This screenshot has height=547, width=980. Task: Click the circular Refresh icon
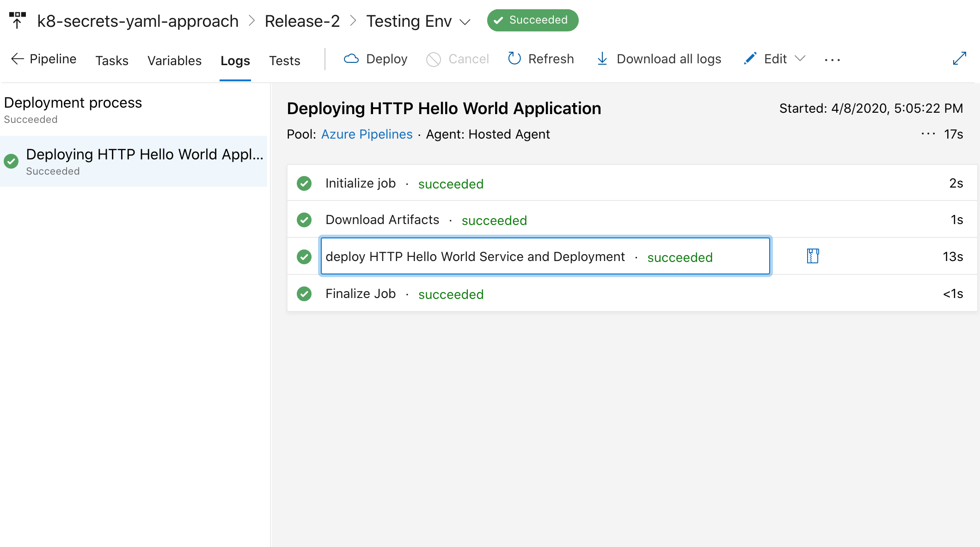tap(514, 58)
